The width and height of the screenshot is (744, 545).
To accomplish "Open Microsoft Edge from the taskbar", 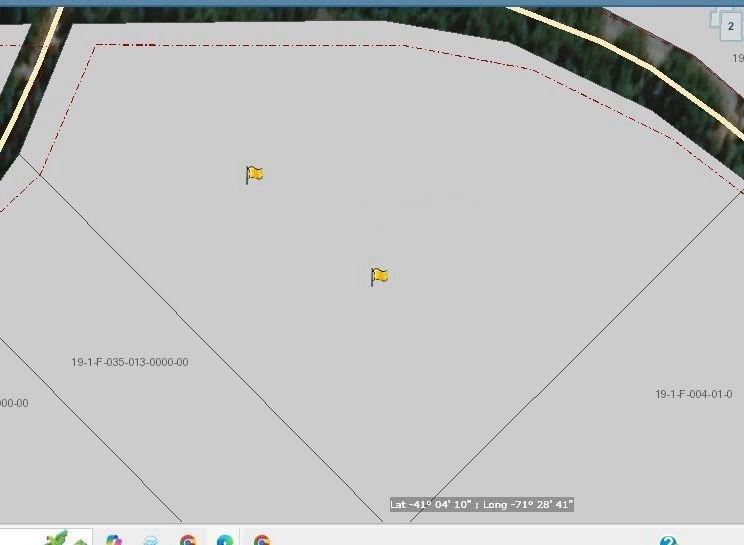I will click(224, 540).
